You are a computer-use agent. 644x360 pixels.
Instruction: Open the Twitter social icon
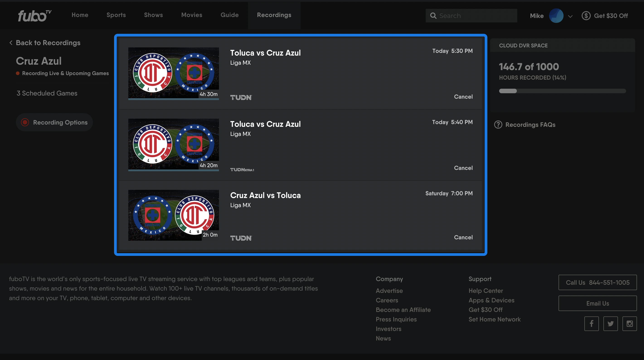tap(610, 324)
